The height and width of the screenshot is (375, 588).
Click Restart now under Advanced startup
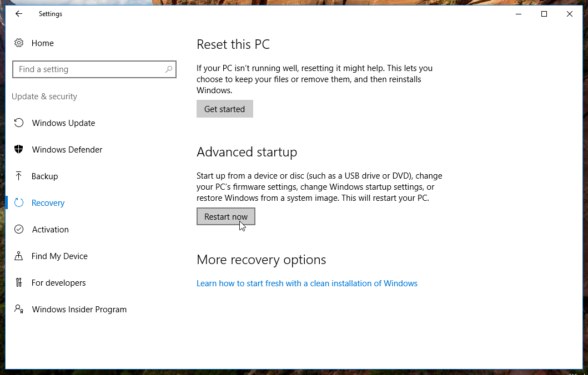point(226,216)
